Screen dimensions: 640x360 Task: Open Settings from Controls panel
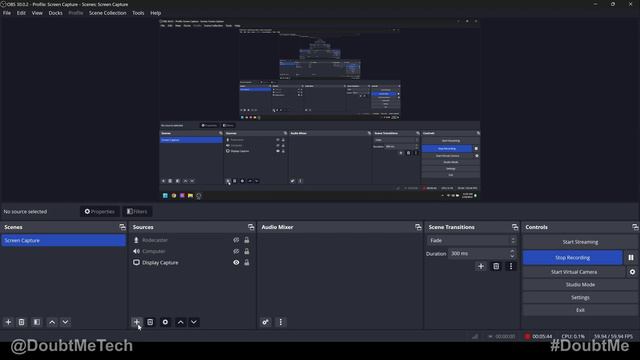[580, 298]
